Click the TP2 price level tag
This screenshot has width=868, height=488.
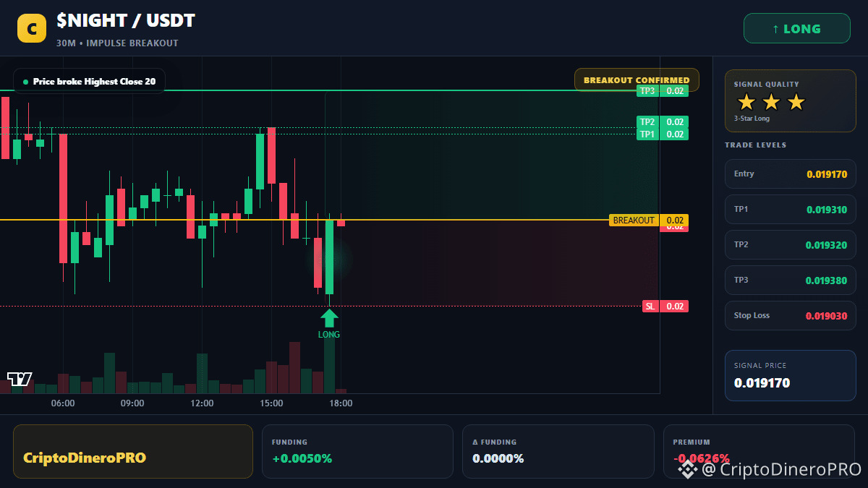tap(662, 122)
